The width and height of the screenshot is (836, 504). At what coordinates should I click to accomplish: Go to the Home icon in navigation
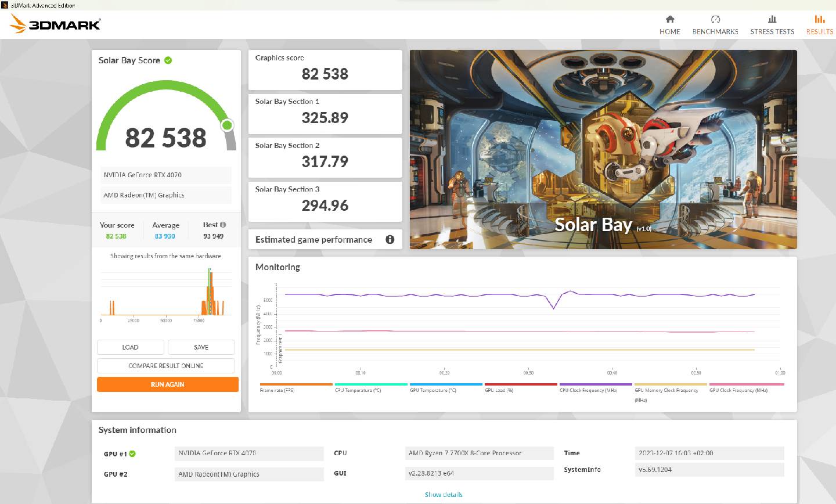(x=669, y=19)
